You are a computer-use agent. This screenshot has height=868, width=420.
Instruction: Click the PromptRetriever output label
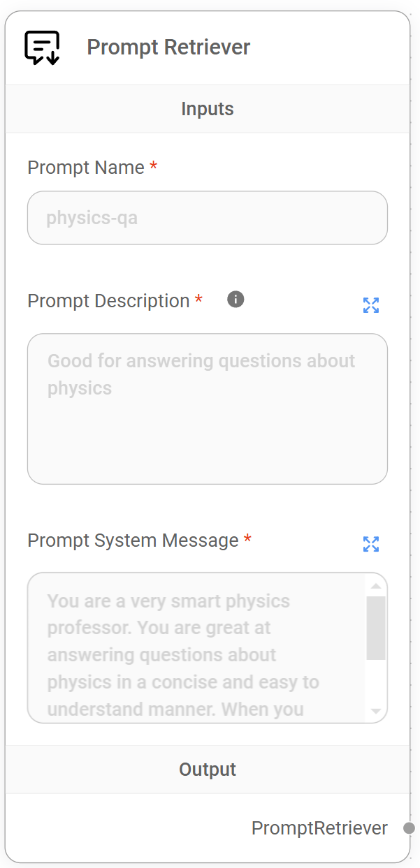319,828
